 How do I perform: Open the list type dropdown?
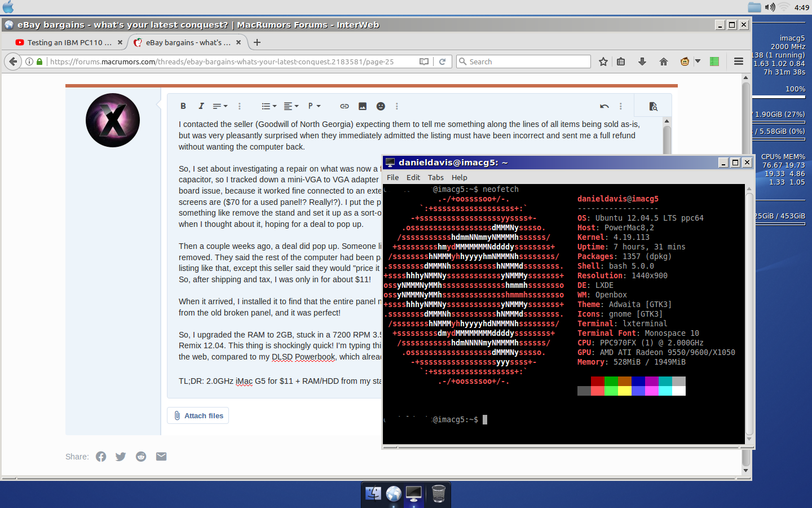tap(269, 106)
